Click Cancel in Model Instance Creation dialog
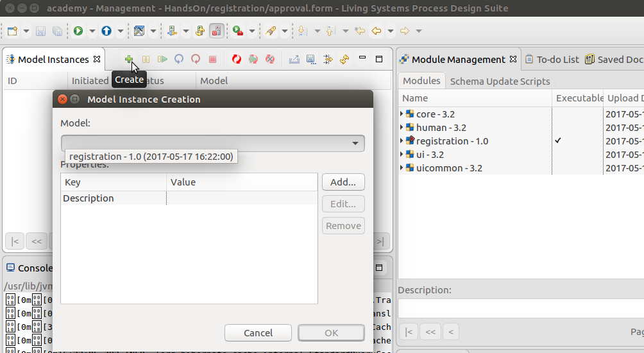The image size is (644, 353). (258, 333)
